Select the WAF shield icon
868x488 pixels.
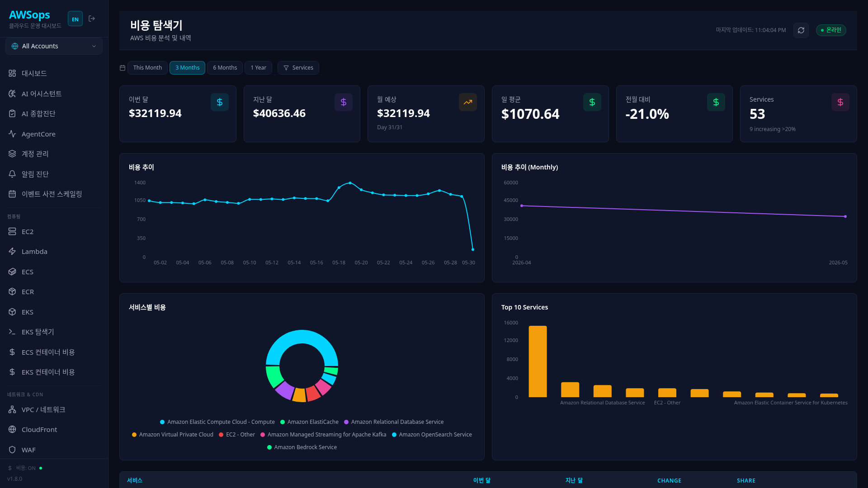(x=12, y=450)
